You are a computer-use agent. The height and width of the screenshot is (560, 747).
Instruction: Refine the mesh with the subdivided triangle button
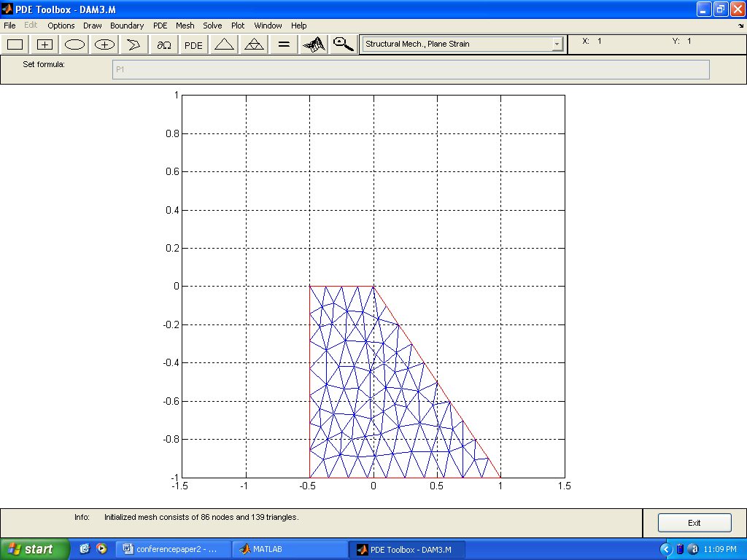pos(254,44)
